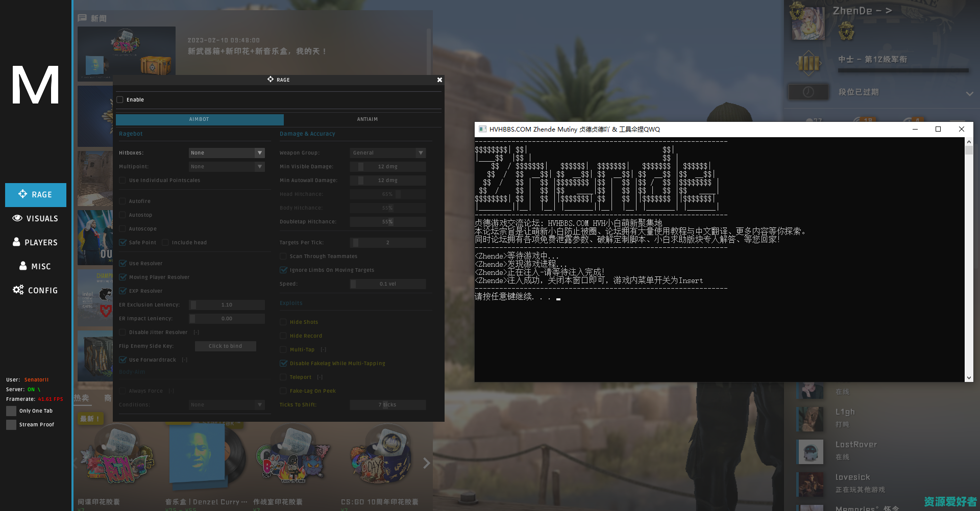Enable the cheat with the Enable checkbox
This screenshot has width=980, height=511.
point(120,99)
